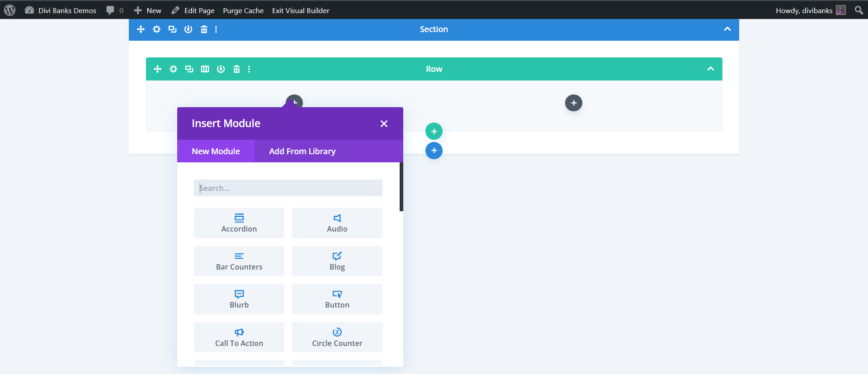Insert the Button module
Screen dimensions: 868x374
point(337,299)
